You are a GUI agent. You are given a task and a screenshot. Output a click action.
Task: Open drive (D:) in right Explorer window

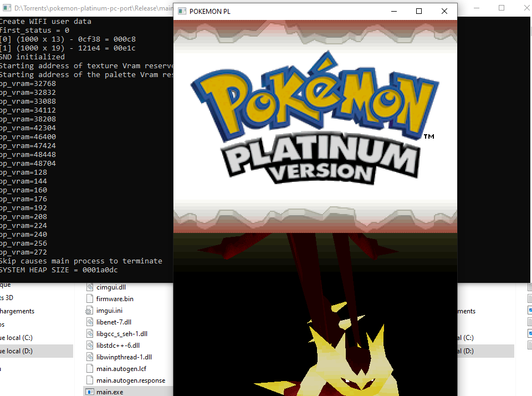(x=465, y=351)
